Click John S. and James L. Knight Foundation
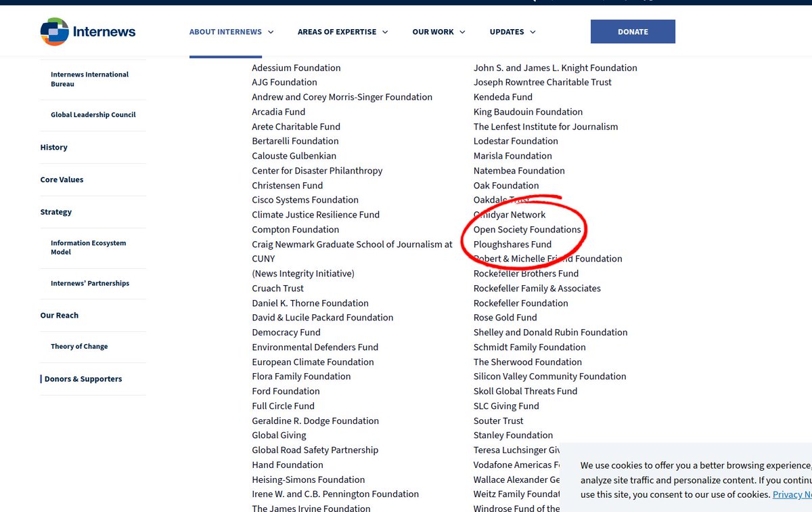 (556, 68)
